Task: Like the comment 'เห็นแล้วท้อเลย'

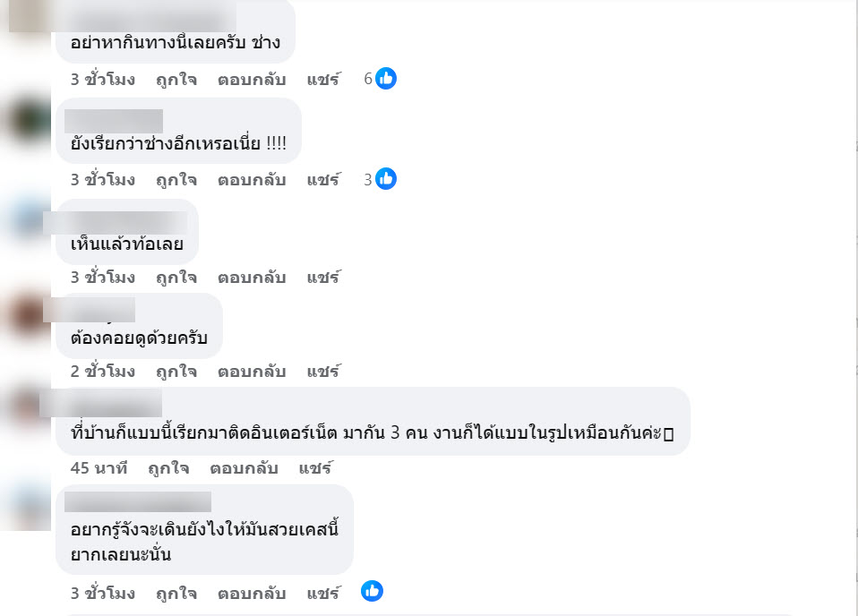Action: [x=176, y=278]
